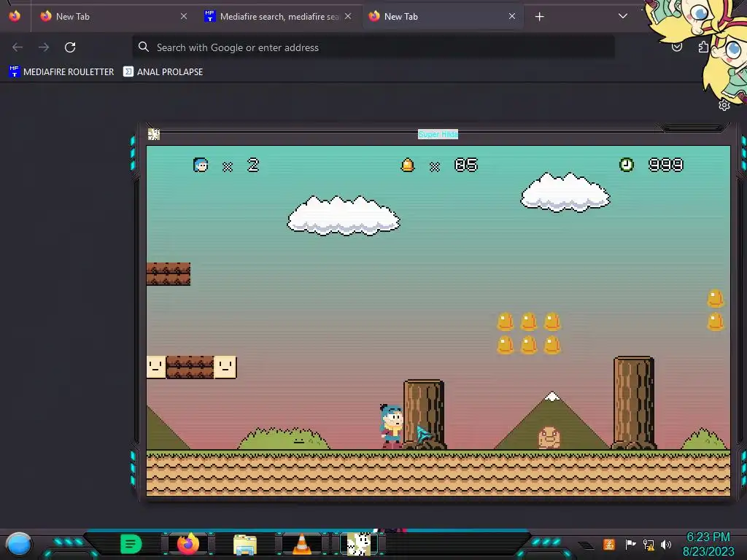Screen dimensions: 747x560
Task: Open Firefox from the taskbar
Action: click(188, 544)
